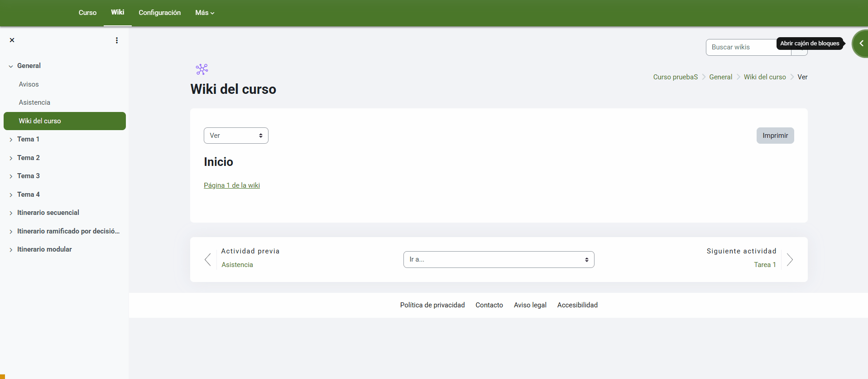Focus the Buscar wikis search field
The image size is (868, 379).
click(x=743, y=47)
